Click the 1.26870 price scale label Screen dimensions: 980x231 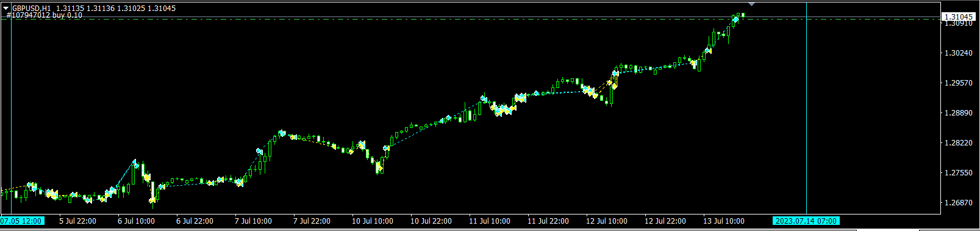957,203
